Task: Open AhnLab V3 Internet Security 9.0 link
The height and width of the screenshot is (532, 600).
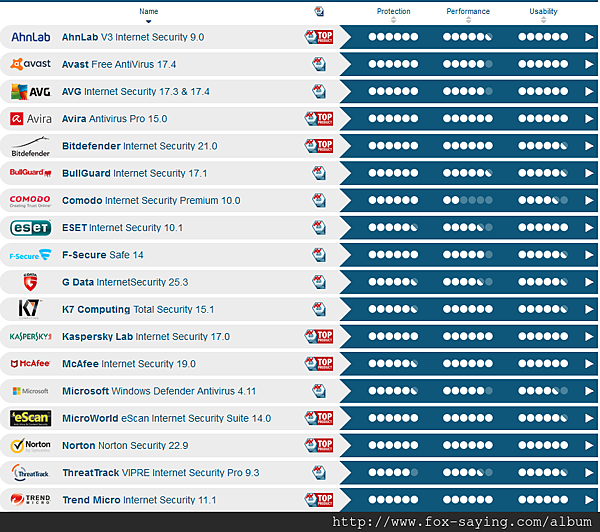Action: (x=133, y=37)
